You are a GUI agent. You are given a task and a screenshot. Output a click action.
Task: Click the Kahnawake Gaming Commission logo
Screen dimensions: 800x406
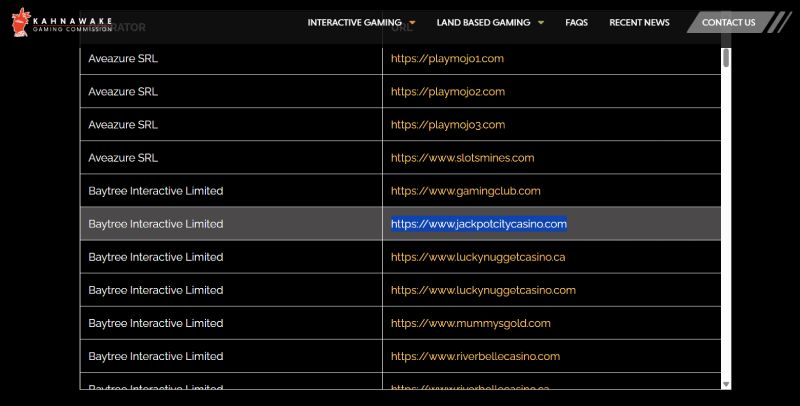62,22
